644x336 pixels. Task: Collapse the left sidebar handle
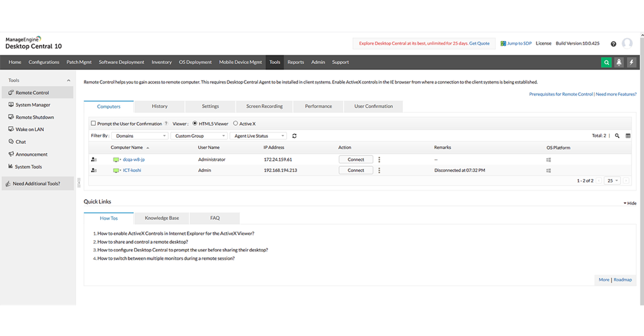79,183
